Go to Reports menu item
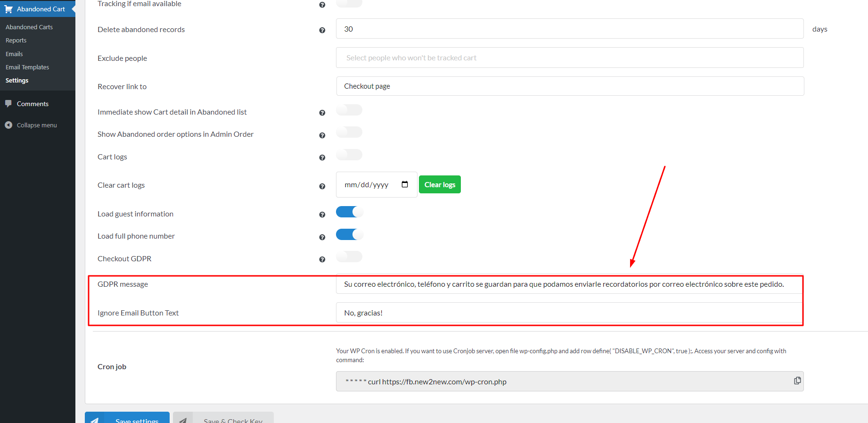868x423 pixels. pyautogui.click(x=16, y=41)
